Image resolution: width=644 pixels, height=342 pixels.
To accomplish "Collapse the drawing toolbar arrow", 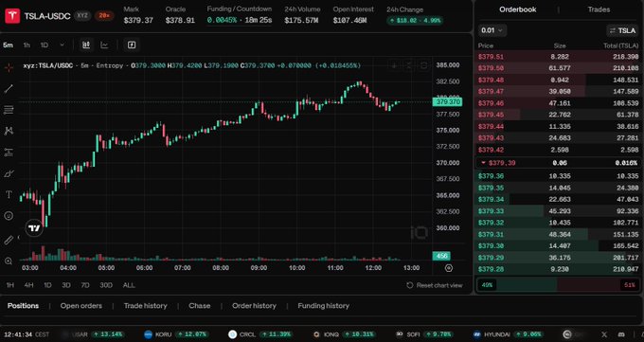I will [x=19, y=238].
